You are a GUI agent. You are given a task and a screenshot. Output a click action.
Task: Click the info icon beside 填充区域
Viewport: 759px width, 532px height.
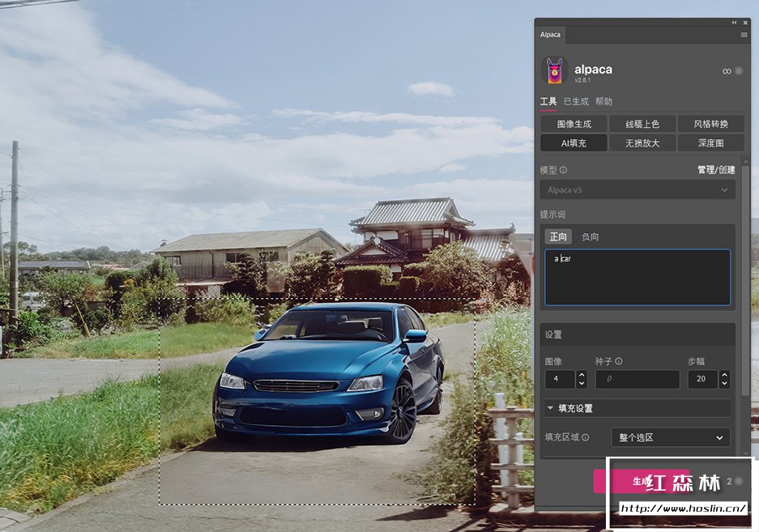tap(585, 437)
